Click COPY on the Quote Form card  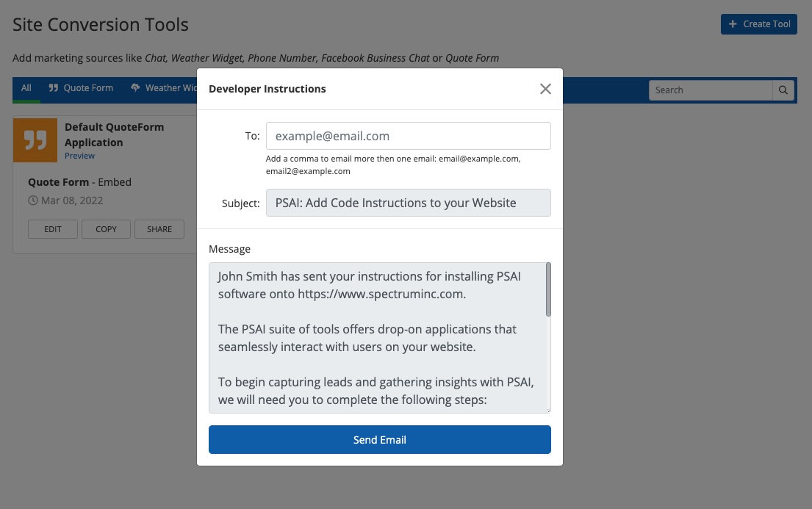pos(106,229)
